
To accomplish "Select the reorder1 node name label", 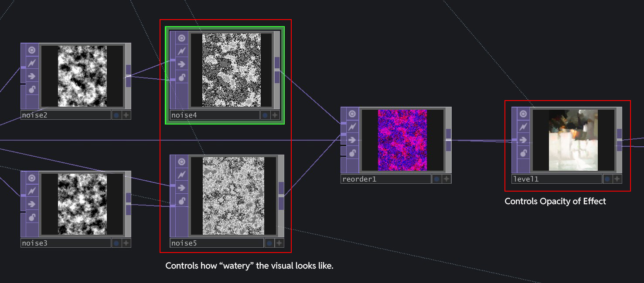I will (385, 179).
